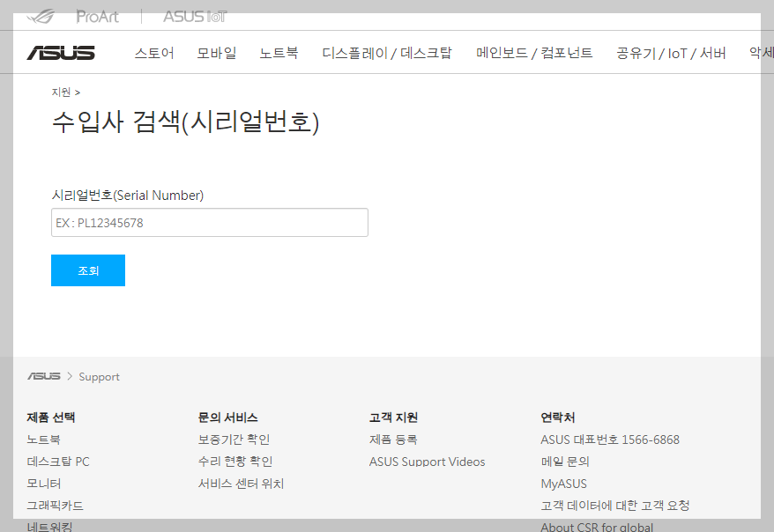Click the small ASUS logo in footer breadcrumb
The image size is (774, 532).
point(44,376)
